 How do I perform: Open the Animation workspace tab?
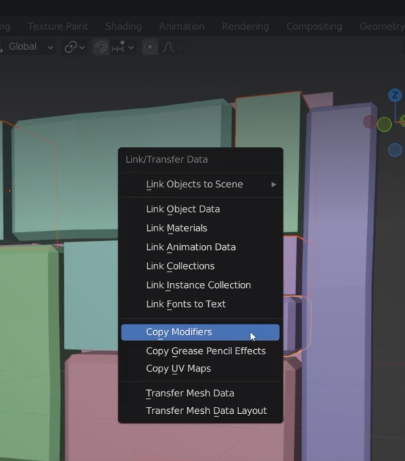point(182,26)
